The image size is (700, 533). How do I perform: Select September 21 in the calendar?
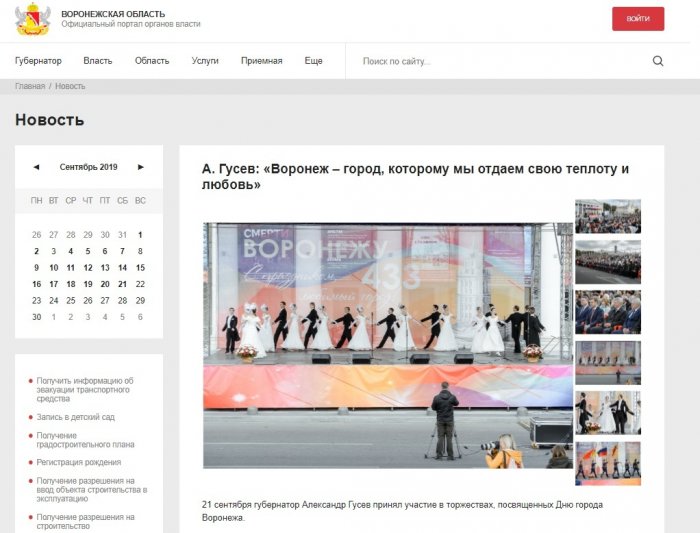(122, 284)
